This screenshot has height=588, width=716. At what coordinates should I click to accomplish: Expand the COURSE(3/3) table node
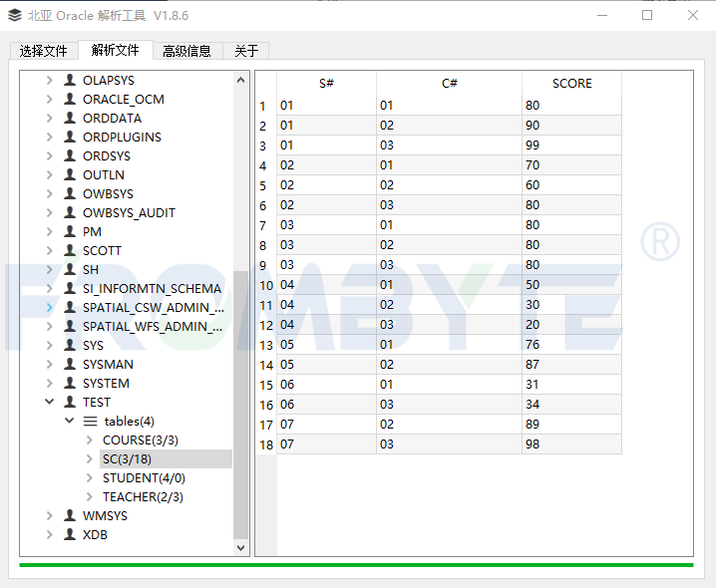click(x=90, y=441)
